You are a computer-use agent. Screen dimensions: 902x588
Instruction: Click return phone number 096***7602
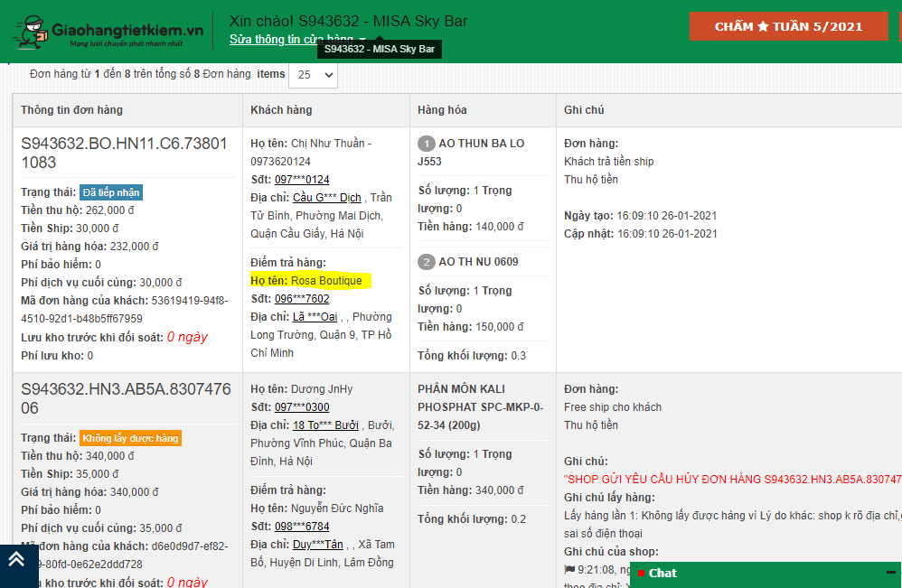(302, 299)
